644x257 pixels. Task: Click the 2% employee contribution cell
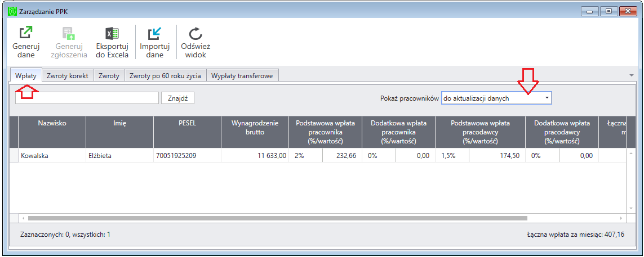coord(305,155)
